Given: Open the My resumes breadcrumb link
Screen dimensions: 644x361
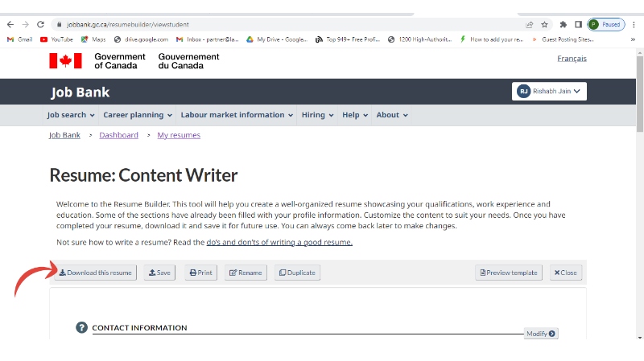Looking at the screenshot, I should point(179,135).
